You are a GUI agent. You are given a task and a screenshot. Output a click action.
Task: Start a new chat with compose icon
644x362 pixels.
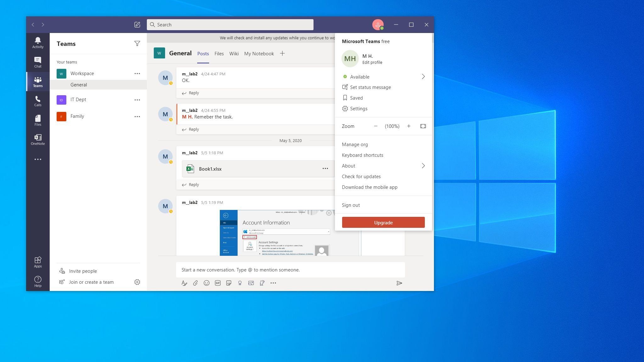click(137, 25)
